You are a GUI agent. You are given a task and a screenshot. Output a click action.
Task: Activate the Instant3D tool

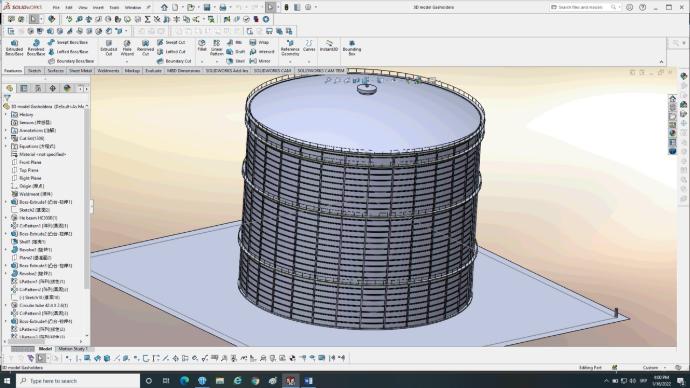tap(329, 45)
